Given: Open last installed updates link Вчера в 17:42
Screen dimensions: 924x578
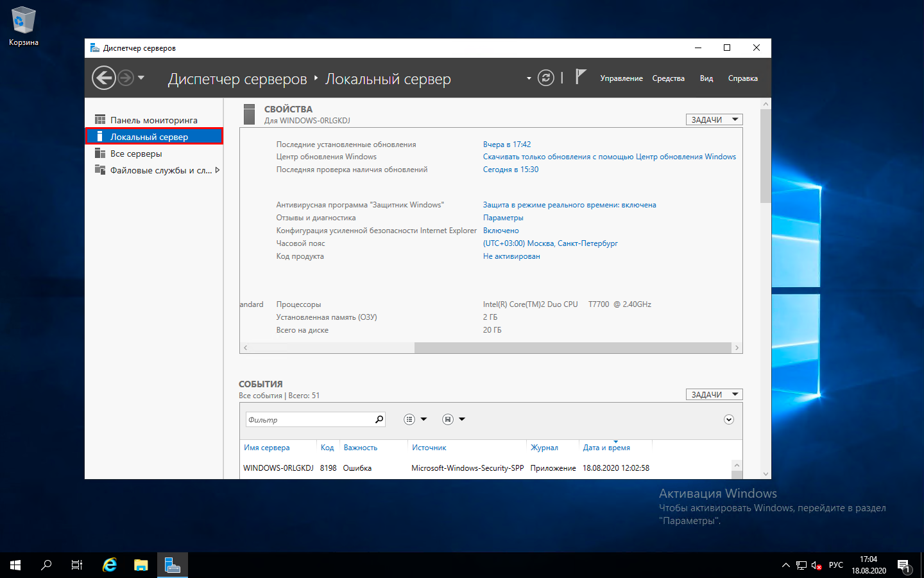Looking at the screenshot, I should click(x=507, y=144).
